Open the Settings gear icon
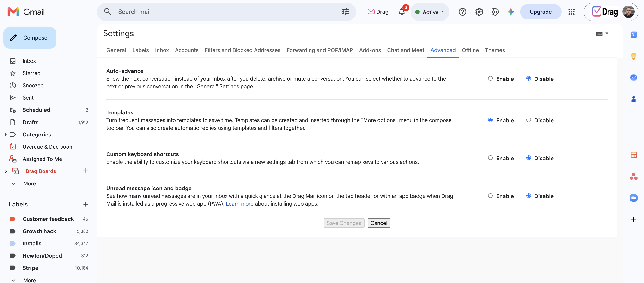 [479, 12]
